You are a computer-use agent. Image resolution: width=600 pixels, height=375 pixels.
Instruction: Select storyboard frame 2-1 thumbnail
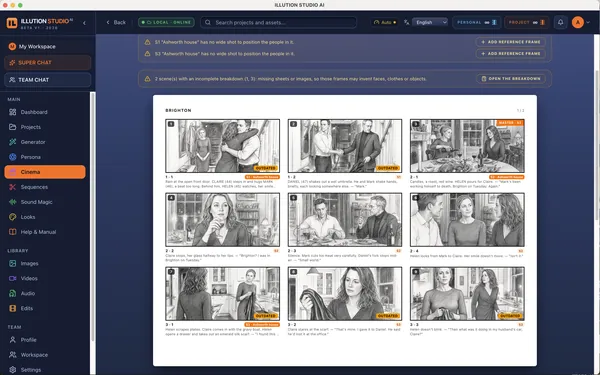coord(467,146)
